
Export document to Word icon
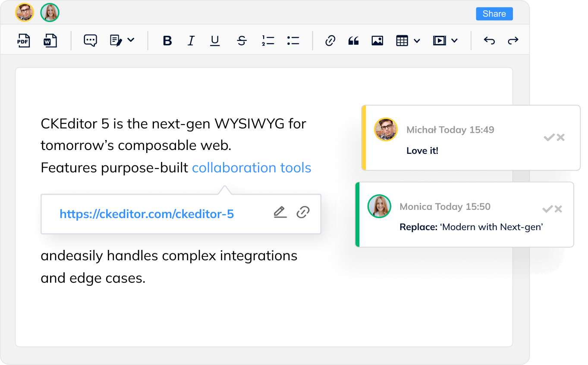coord(50,41)
